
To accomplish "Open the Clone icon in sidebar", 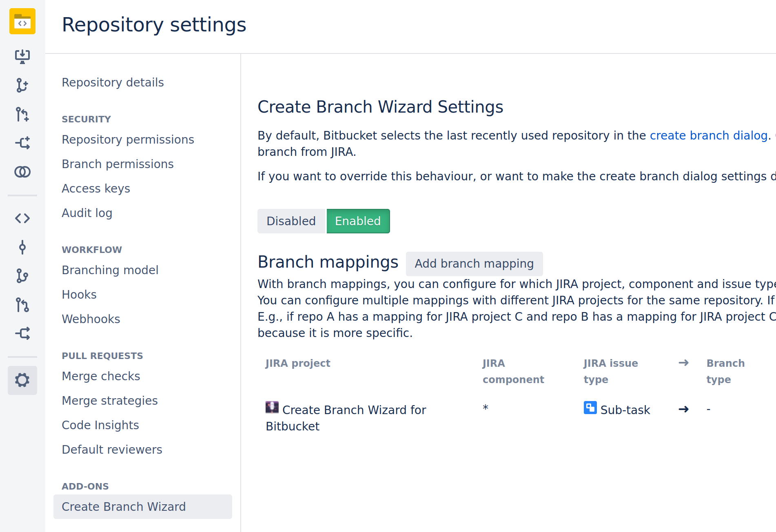I will (x=22, y=56).
